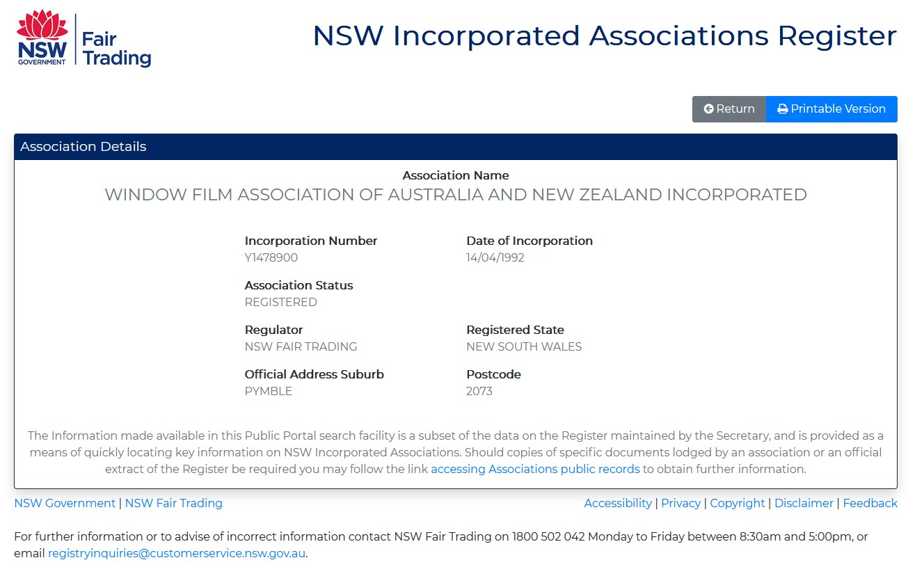Click the postcode value 2073
Image resolution: width=924 pixels, height=567 pixels.
tap(479, 391)
